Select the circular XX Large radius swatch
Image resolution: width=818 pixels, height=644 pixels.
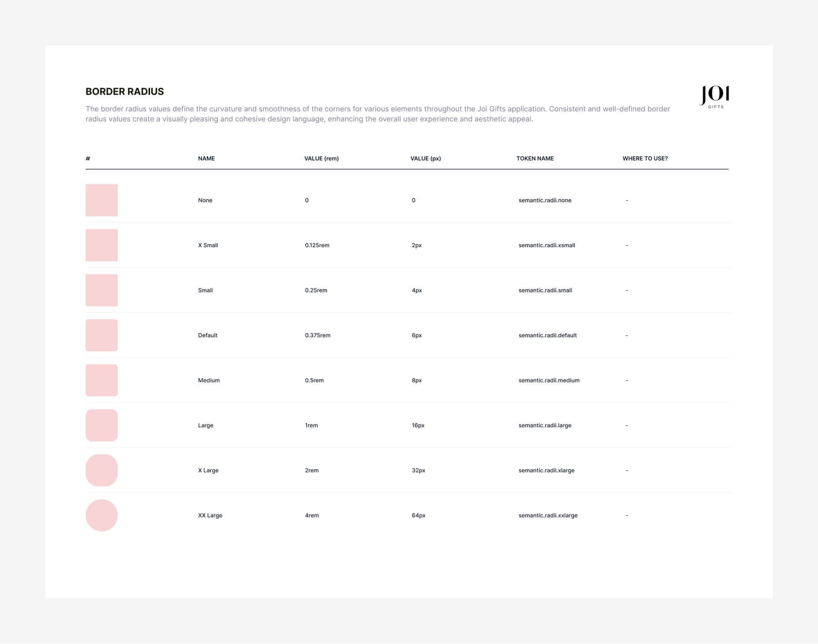(x=101, y=515)
